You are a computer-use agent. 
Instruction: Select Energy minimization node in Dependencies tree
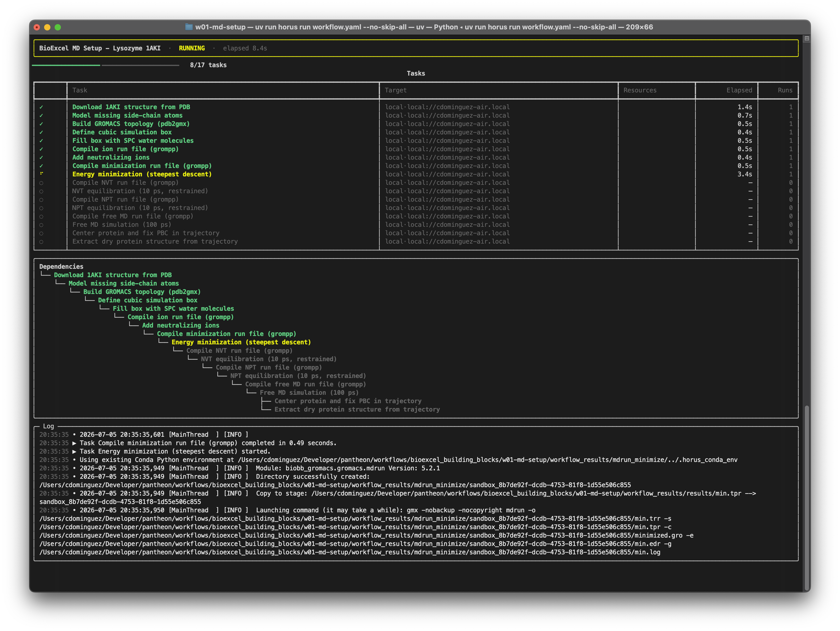tap(241, 342)
